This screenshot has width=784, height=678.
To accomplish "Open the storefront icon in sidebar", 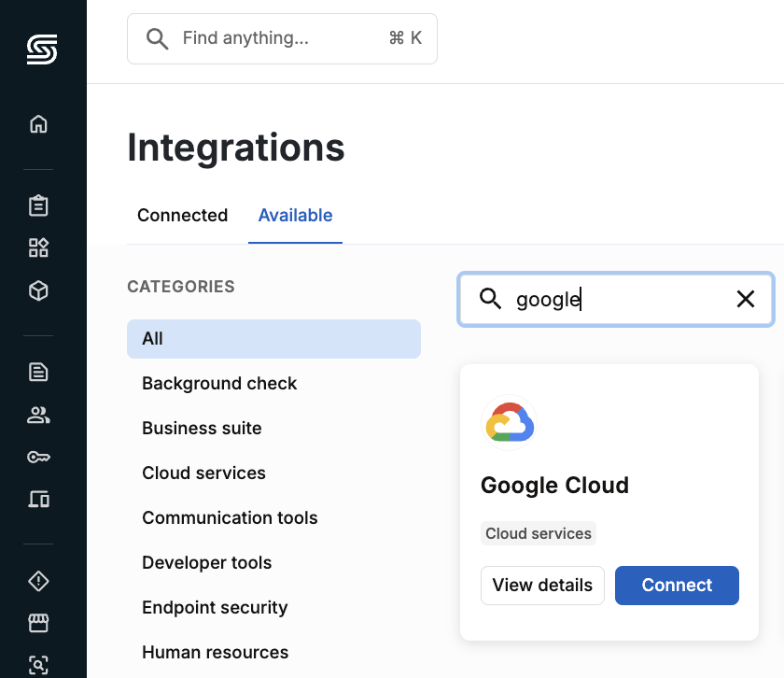I will [38, 624].
